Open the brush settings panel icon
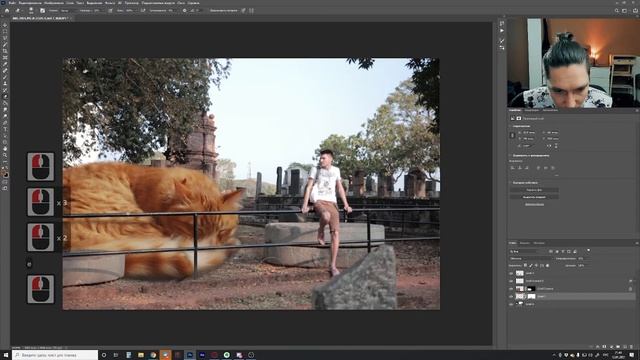Image resolution: width=640 pixels, height=360 pixels. (x=42, y=11)
